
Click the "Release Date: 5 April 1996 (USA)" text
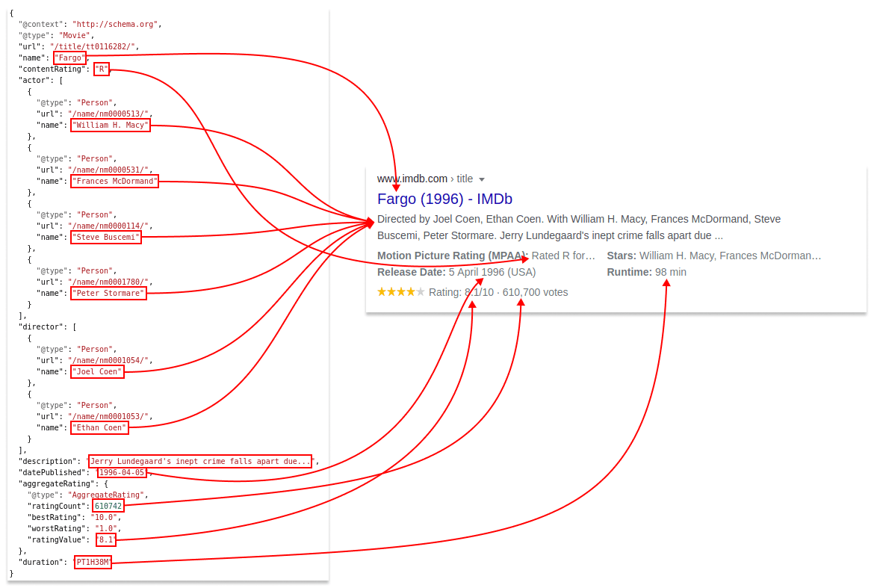point(456,273)
